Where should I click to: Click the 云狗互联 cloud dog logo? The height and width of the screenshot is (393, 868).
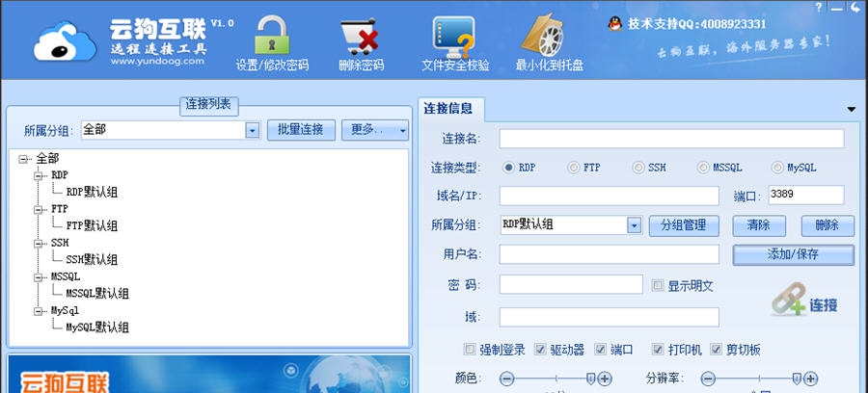65,41
